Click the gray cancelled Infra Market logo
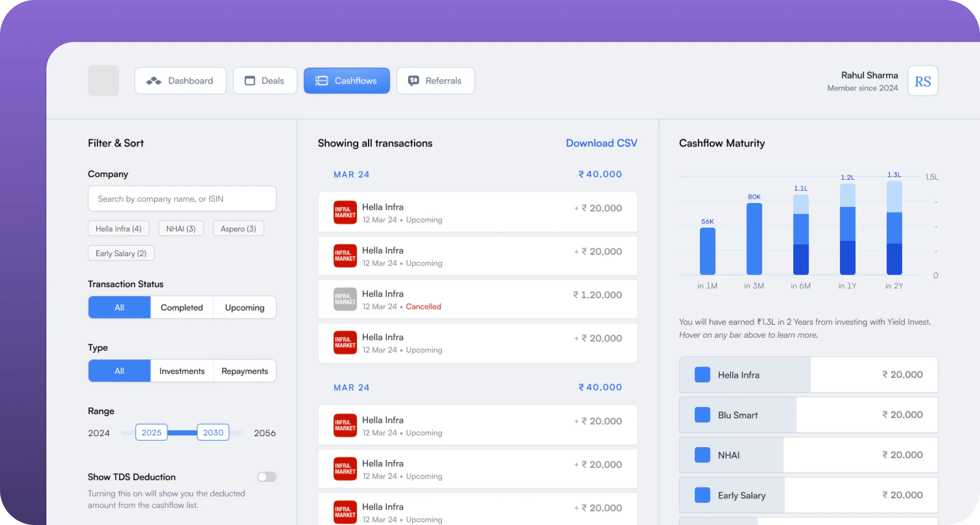 [x=345, y=299]
